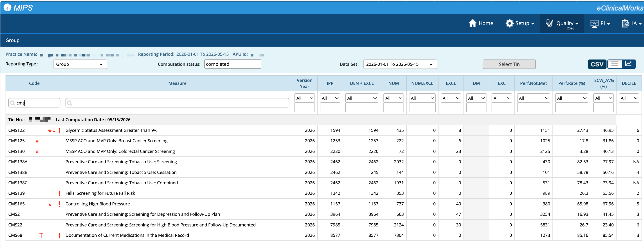Click the red exclamation icon for CMS139
Viewport: 644px width, 249px height.
click(59, 193)
